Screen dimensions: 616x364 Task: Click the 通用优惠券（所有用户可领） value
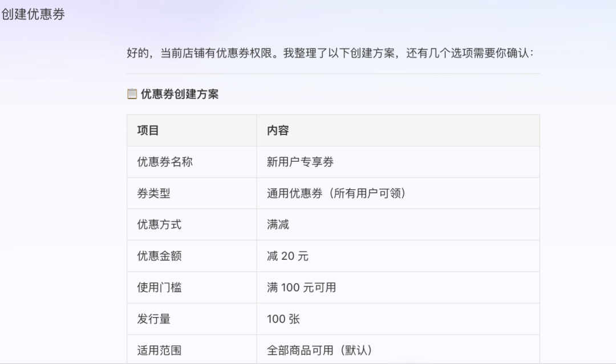(x=337, y=193)
